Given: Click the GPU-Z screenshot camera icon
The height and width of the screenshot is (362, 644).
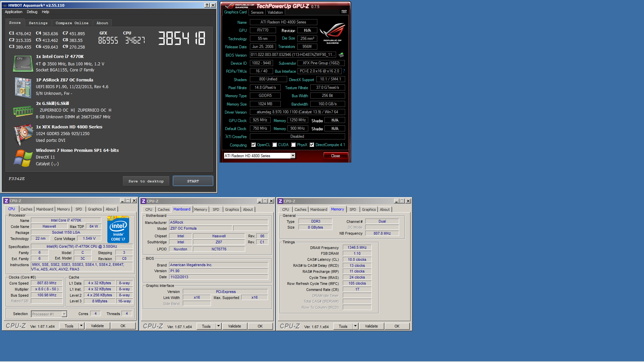Looking at the screenshot, I should tap(344, 12).
